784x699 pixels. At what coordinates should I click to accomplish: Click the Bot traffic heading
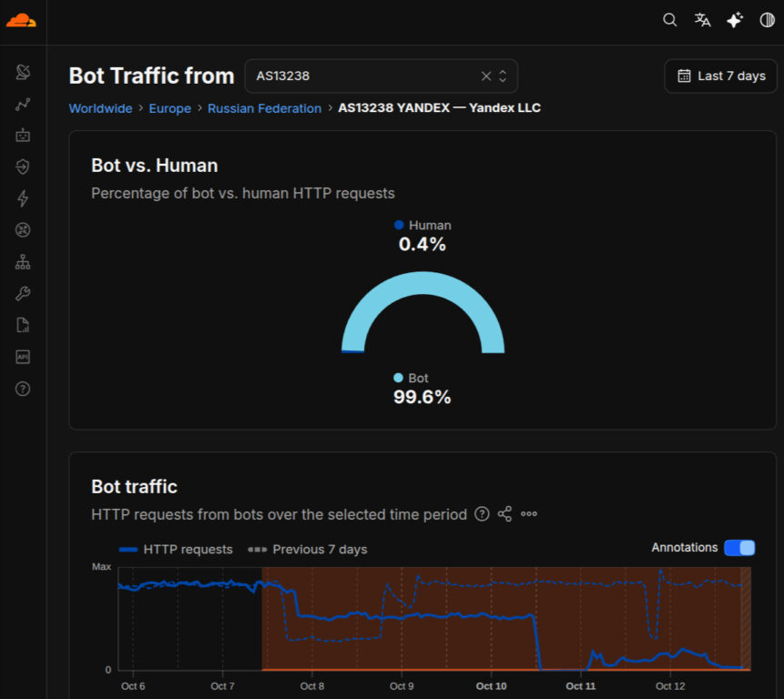coord(134,487)
